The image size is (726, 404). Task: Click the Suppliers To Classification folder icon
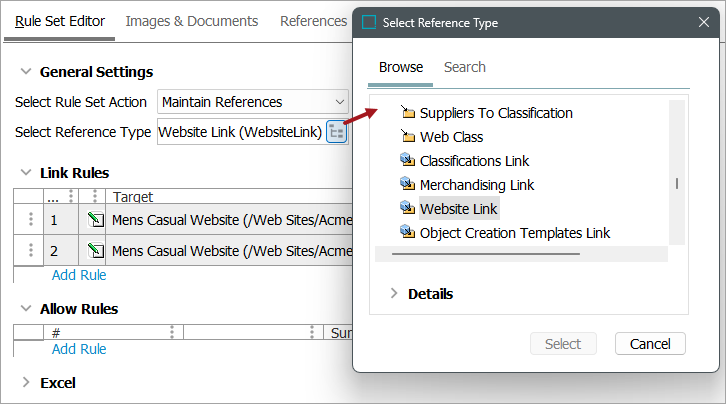[x=407, y=113]
